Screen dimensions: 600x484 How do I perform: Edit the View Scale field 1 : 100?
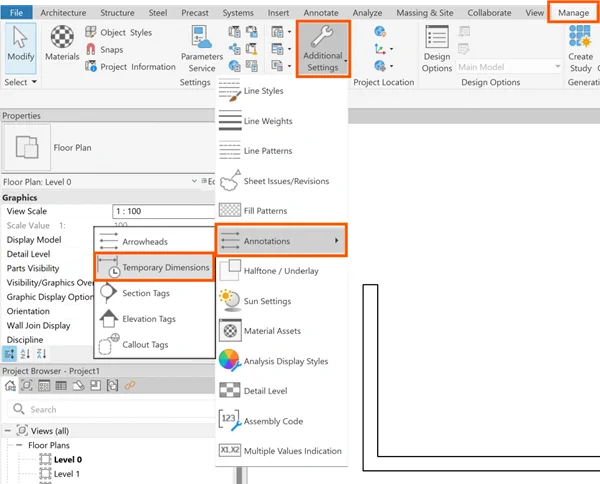point(164,211)
